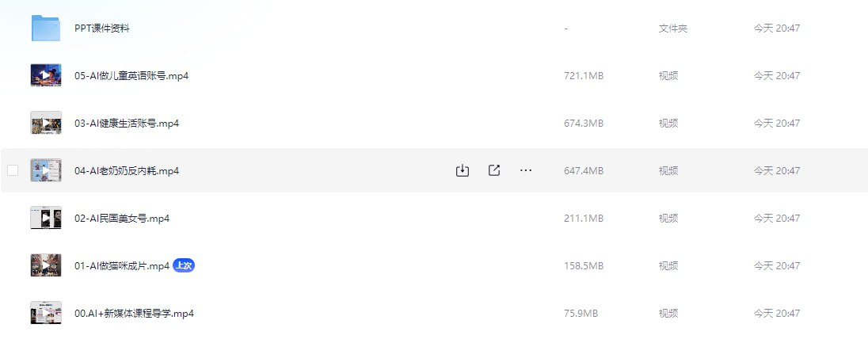868x339 pixels.
Task: Share the 04-AI老奶奶反内耗.mp4 file
Action: tap(494, 170)
